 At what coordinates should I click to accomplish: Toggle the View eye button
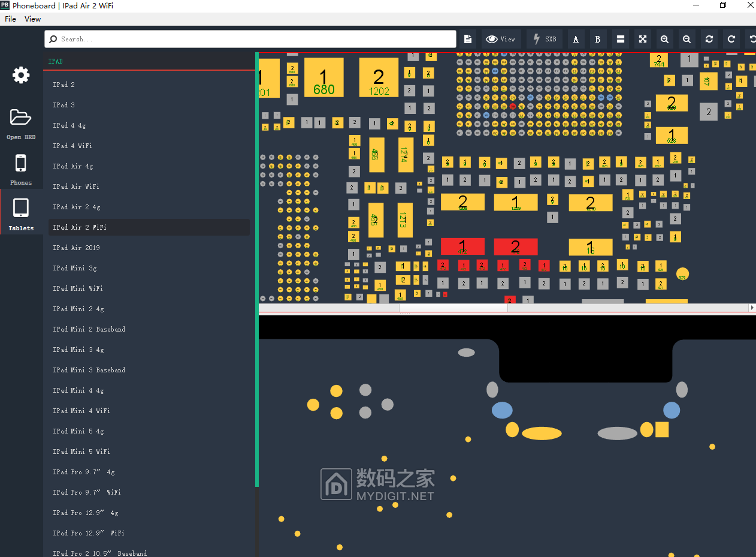501,39
